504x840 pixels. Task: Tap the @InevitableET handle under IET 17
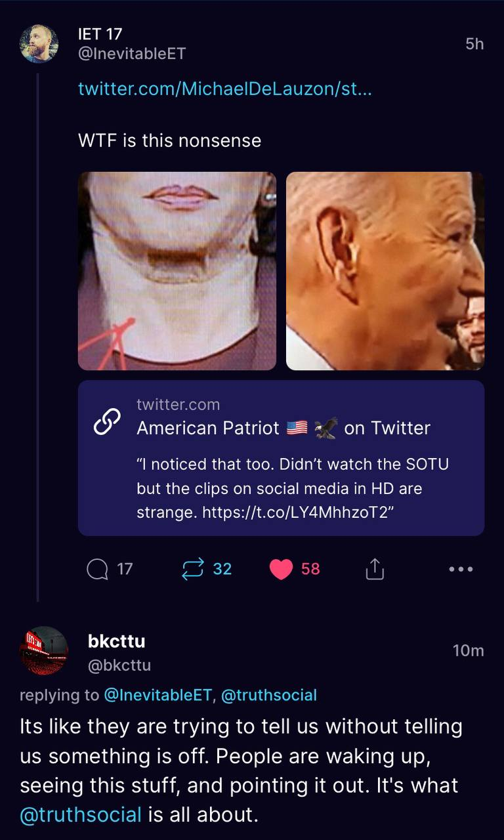click(132, 54)
